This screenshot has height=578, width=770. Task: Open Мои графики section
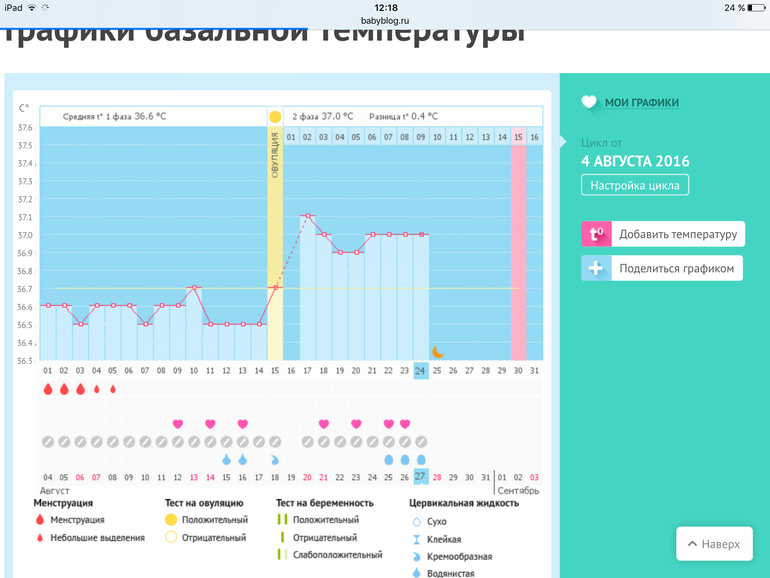(641, 102)
